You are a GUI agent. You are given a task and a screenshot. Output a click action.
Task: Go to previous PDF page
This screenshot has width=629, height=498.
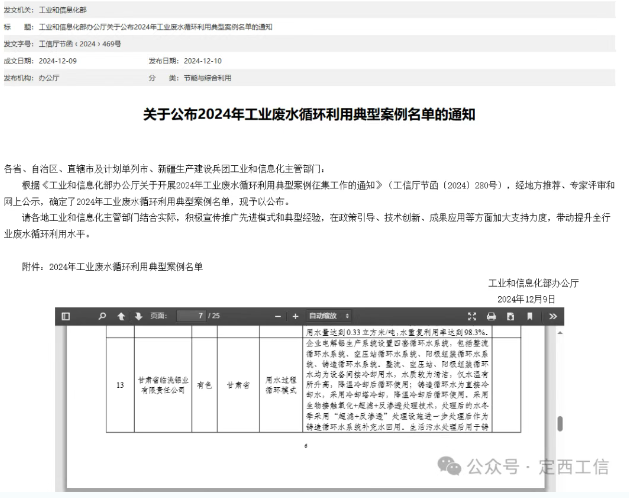point(122,316)
